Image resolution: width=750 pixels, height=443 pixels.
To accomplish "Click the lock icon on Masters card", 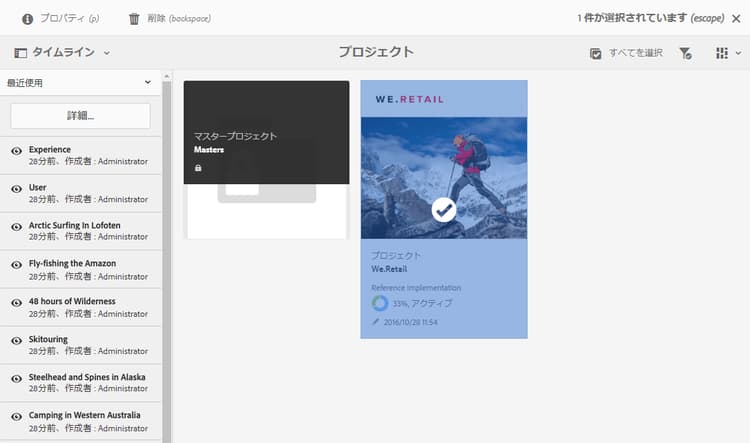I will [198, 168].
